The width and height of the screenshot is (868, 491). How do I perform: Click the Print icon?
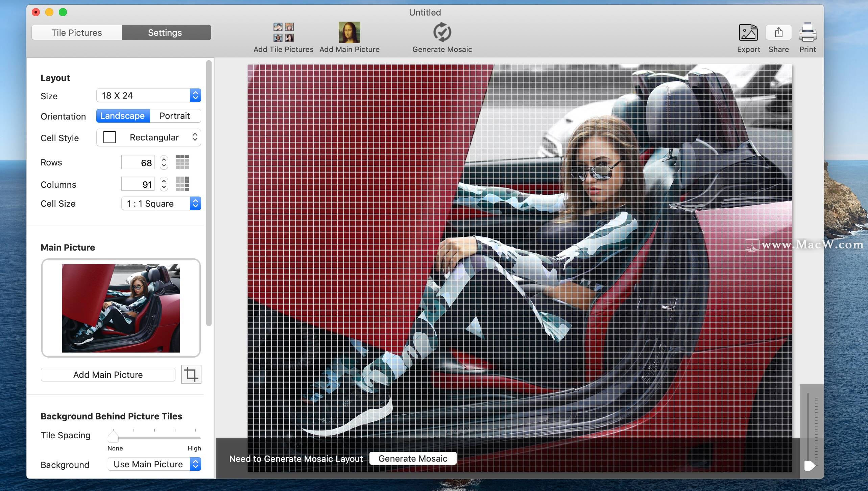[807, 32]
